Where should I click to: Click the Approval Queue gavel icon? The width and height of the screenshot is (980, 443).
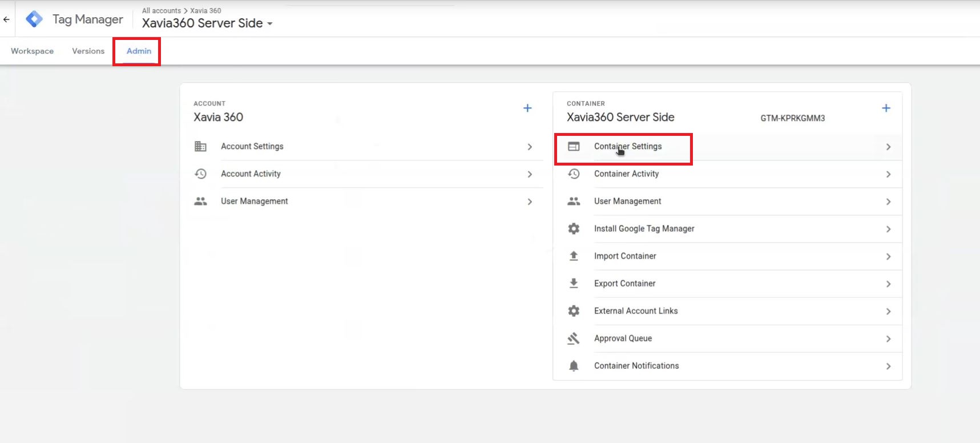click(574, 339)
